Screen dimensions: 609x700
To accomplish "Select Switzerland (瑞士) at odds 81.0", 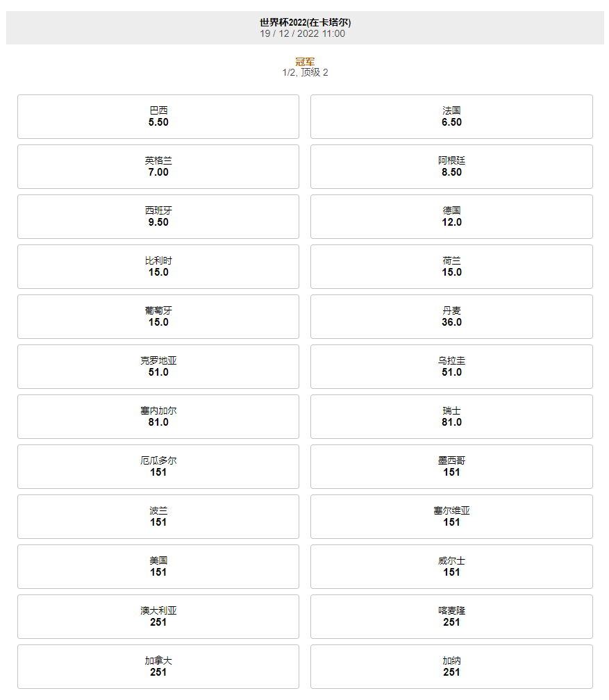I will (451, 417).
